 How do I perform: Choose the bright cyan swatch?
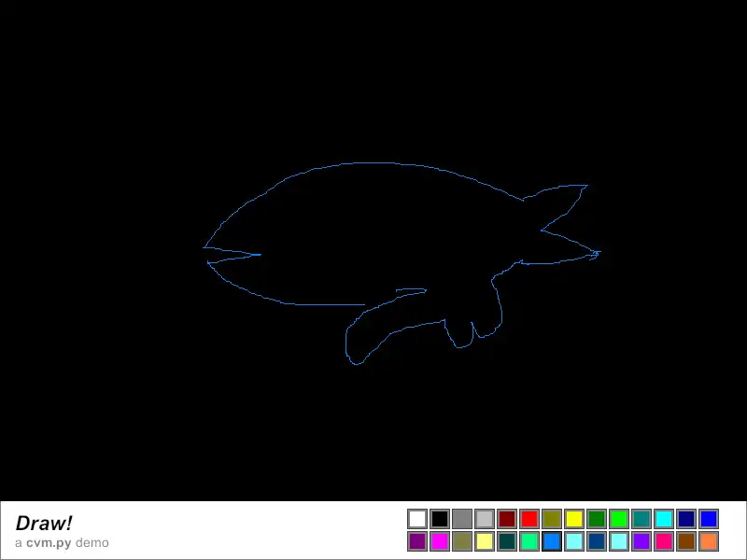pos(664,519)
